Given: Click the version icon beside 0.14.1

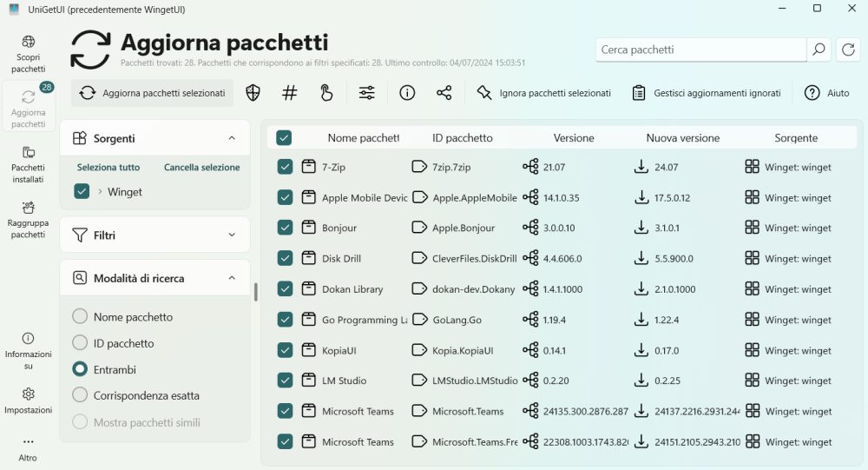Looking at the screenshot, I should tap(530, 350).
